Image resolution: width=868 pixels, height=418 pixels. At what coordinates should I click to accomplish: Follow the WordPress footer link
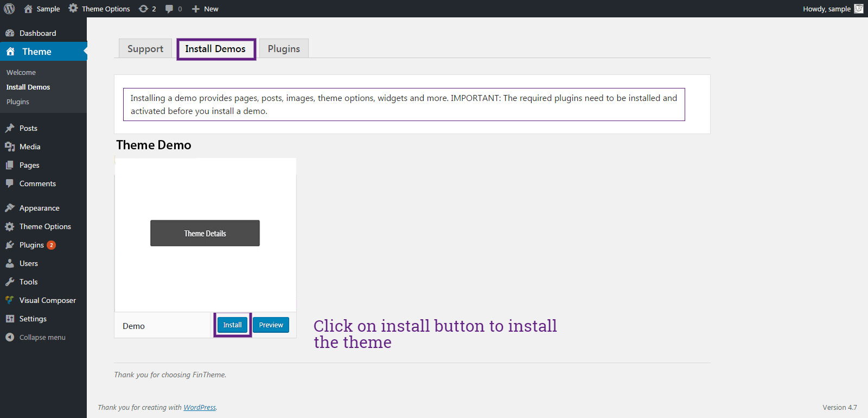click(199, 407)
